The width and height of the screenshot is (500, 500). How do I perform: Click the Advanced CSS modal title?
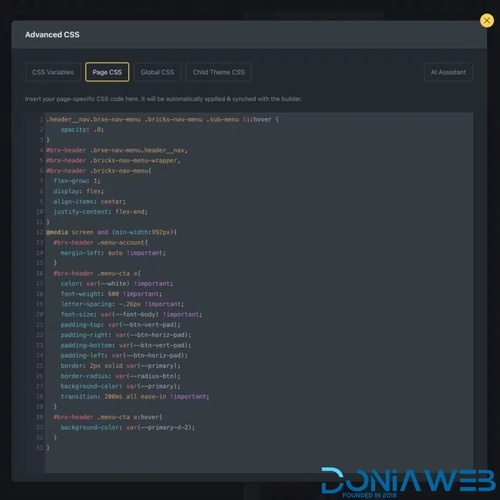point(52,35)
